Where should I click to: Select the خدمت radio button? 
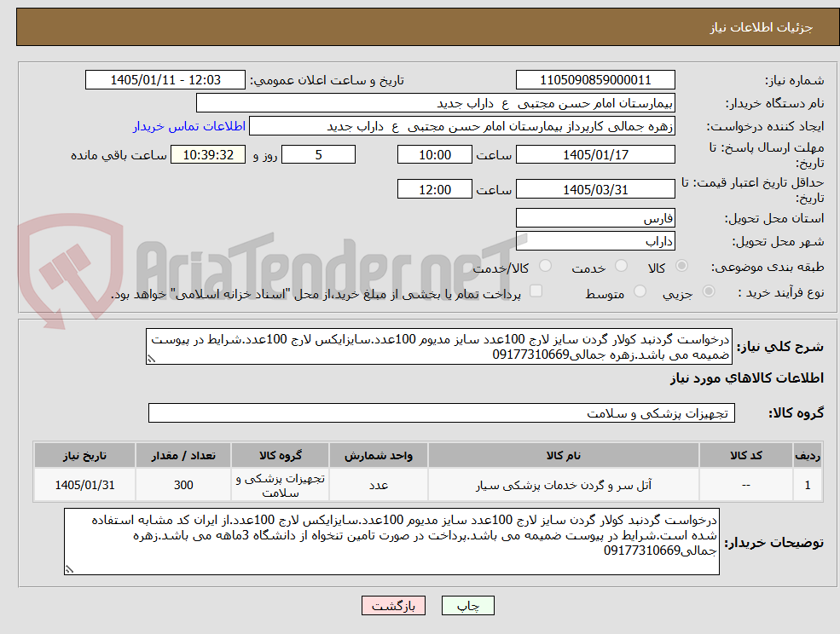point(622,266)
